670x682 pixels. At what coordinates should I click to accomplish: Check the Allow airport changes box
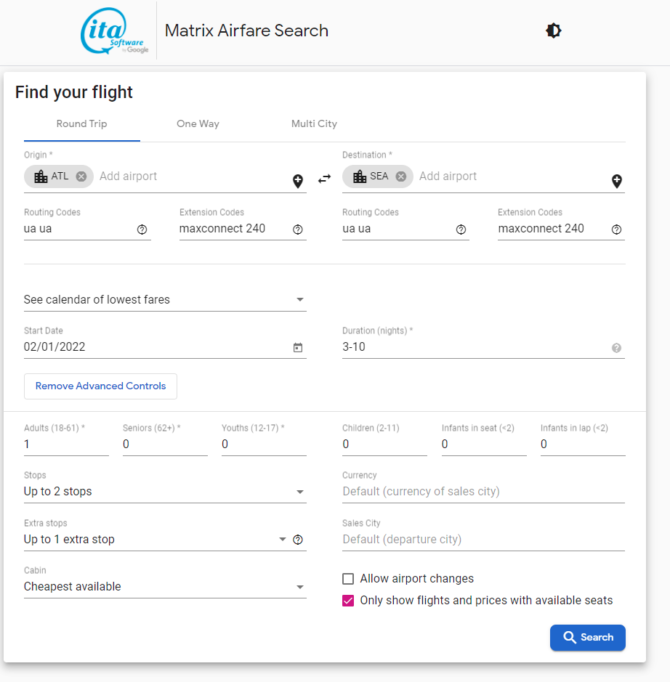click(x=348, y=579)
